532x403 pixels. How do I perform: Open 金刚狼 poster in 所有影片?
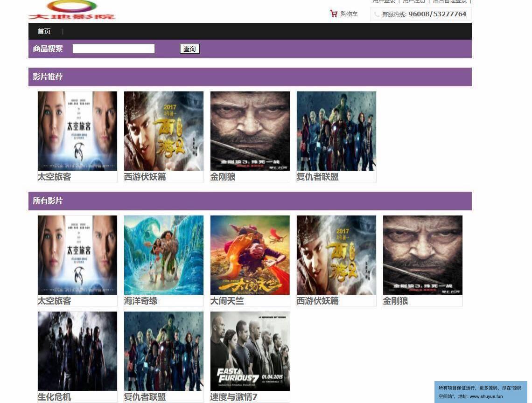(423, 255)
